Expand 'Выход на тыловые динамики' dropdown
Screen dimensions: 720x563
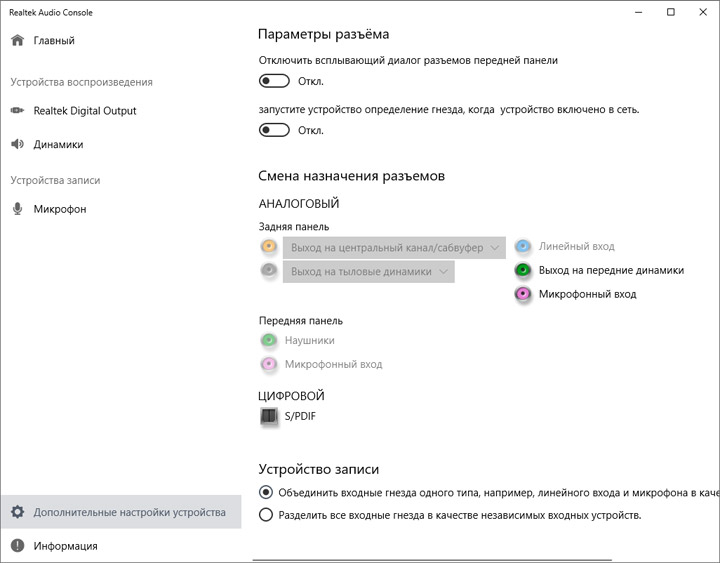[369, 271]
